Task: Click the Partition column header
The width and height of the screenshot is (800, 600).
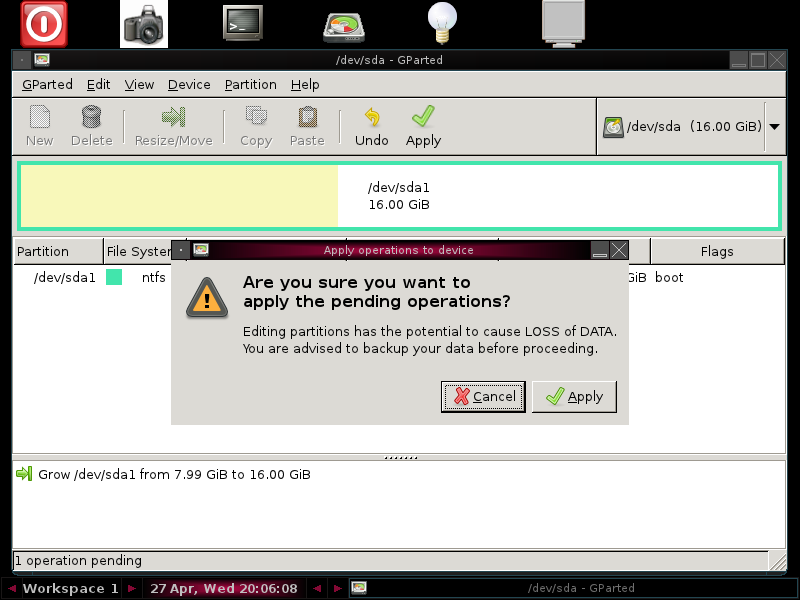Action: [x=58, y=252]
